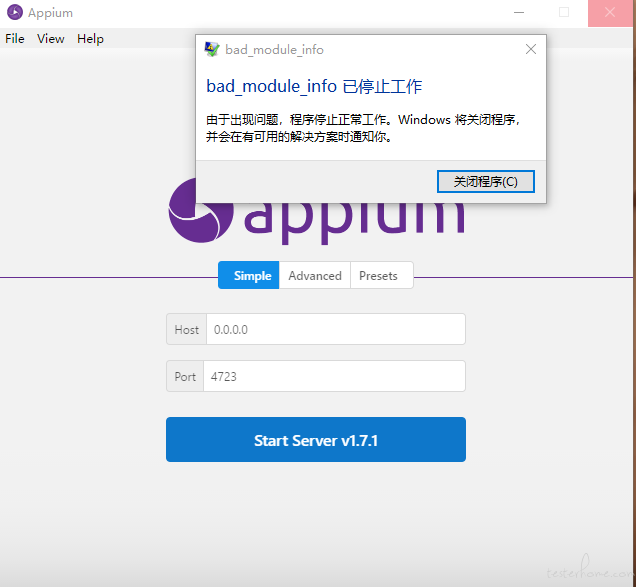Open the View menu

(51, 39)
